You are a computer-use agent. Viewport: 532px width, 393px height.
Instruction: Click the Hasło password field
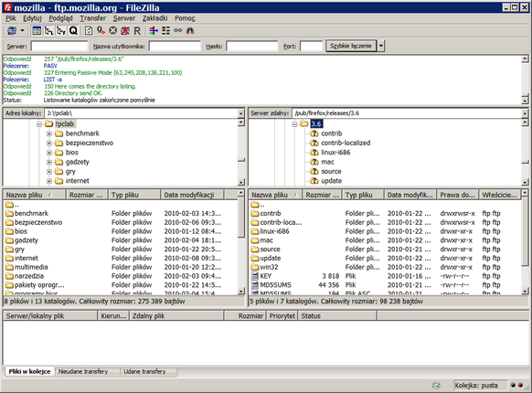tap(252, 47)
